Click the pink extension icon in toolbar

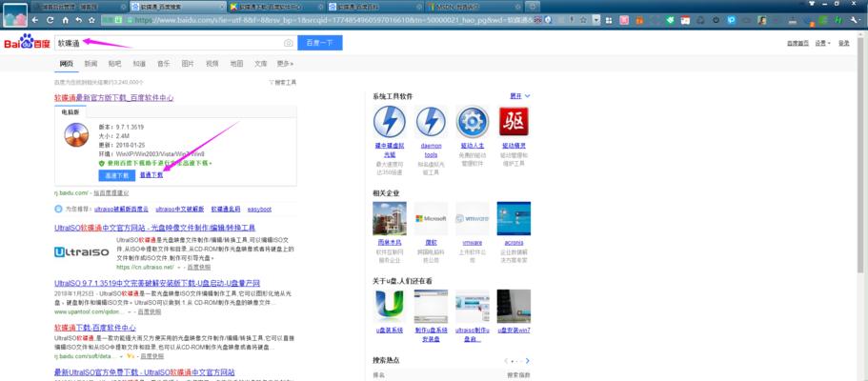[x=624, y=20]
